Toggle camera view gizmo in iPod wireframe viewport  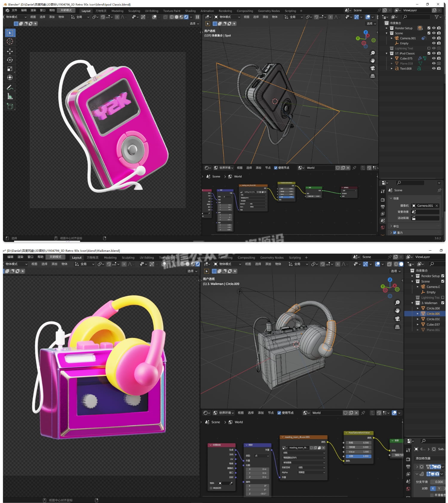coord(372,68)
